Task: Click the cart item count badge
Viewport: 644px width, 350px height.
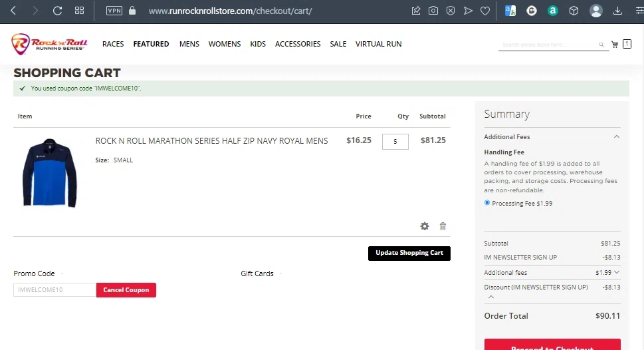Action: 627,44
